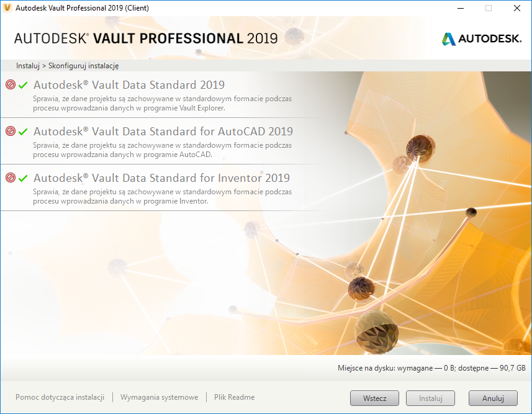
Task: Click the Autodesk logo in the header
Action: coord(482,38)
